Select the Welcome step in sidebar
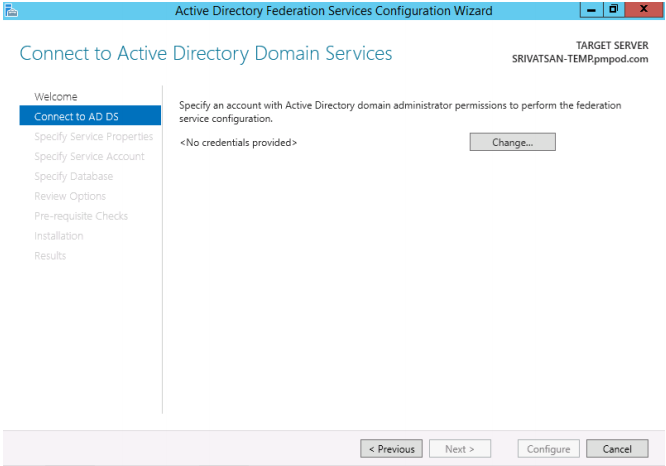The height and width of the screenshot is (466, 666). pyautogui.click(x=56, y=96)
